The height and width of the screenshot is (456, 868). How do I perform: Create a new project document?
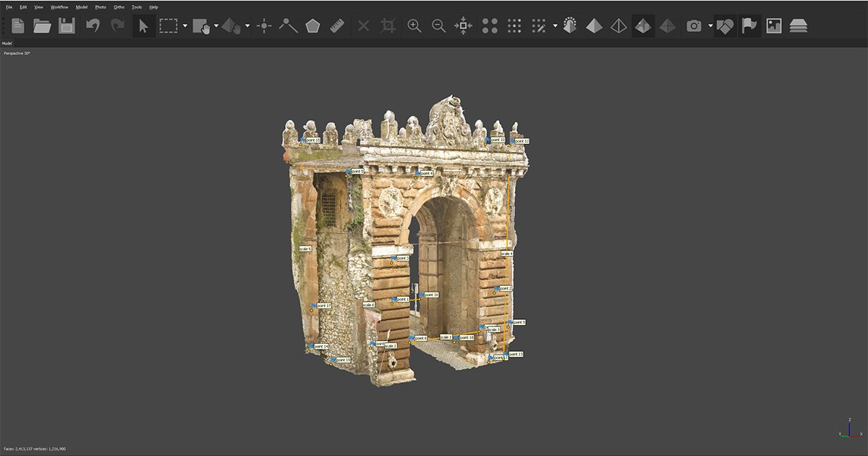(x=18, y=26)
